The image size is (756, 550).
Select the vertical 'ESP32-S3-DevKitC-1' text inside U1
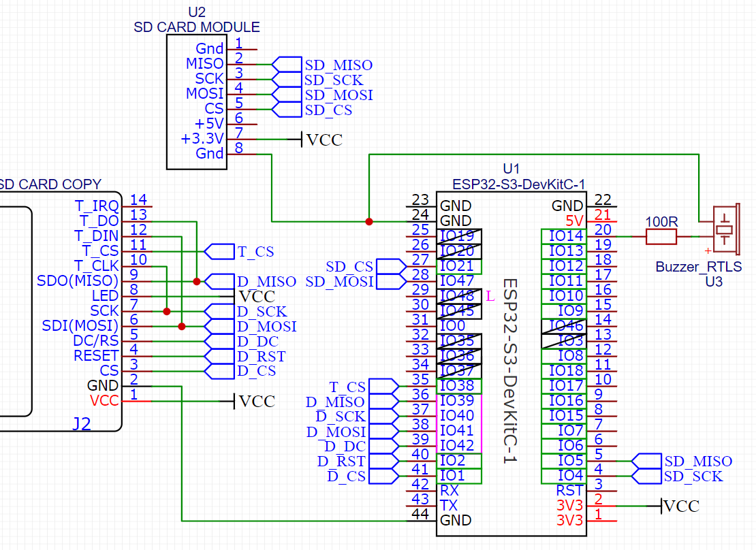510,371
